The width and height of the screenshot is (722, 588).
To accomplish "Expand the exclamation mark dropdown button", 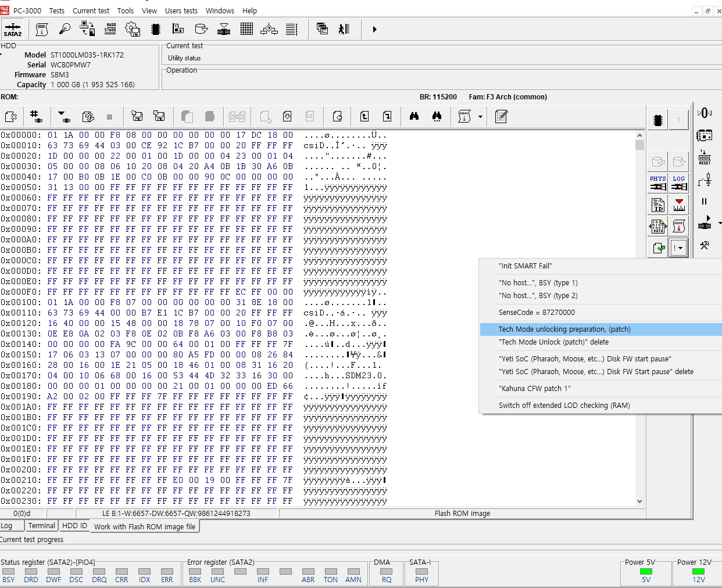I will coord(679,248).
